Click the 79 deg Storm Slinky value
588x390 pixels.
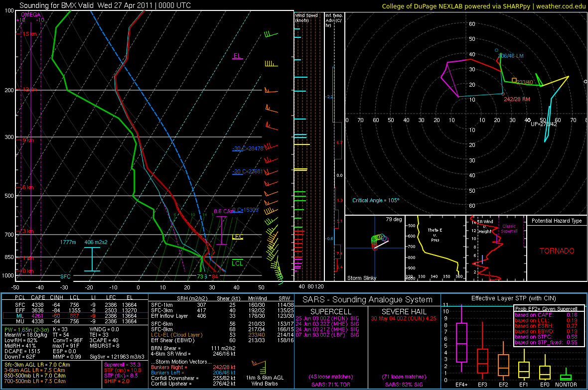point(394,219)
